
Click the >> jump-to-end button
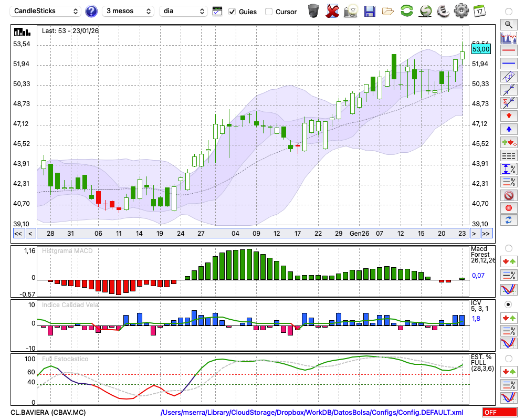[487, 234]
